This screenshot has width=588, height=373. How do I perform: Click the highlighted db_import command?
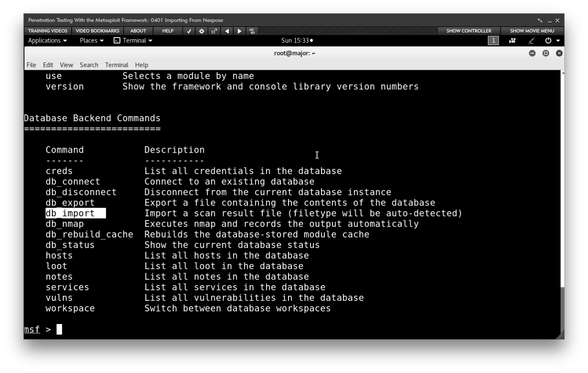pos(76,213)
